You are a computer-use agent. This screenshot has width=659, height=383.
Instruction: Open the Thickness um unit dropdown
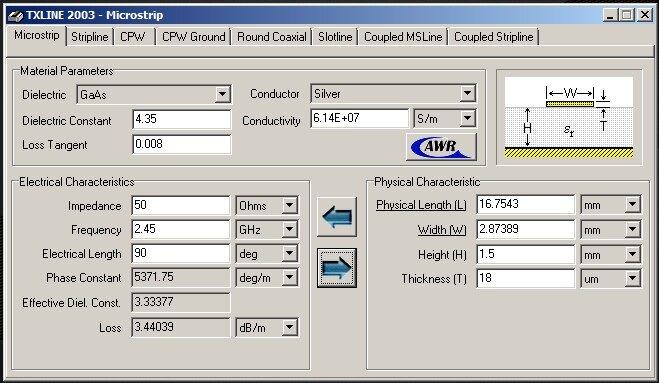tap(632, 278)
